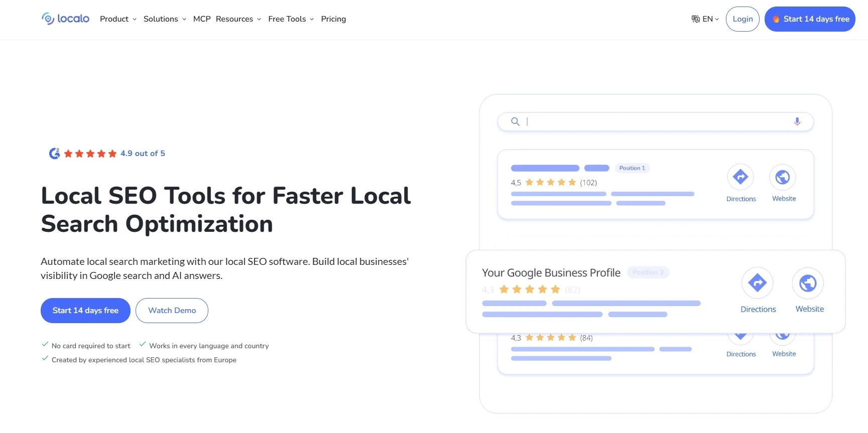Open the Resources dropdown
The image size is (868, 433).
[238, 19]
